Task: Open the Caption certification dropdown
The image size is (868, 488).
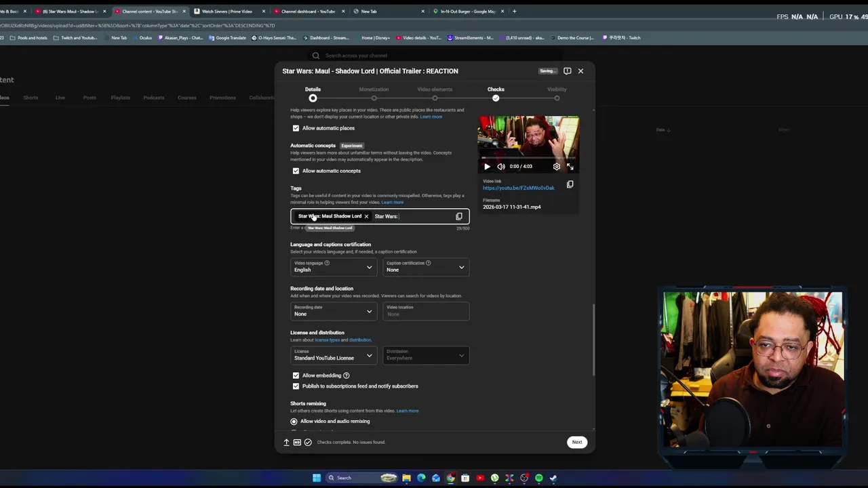Action: pyautogui.click(x=426, y=266)
